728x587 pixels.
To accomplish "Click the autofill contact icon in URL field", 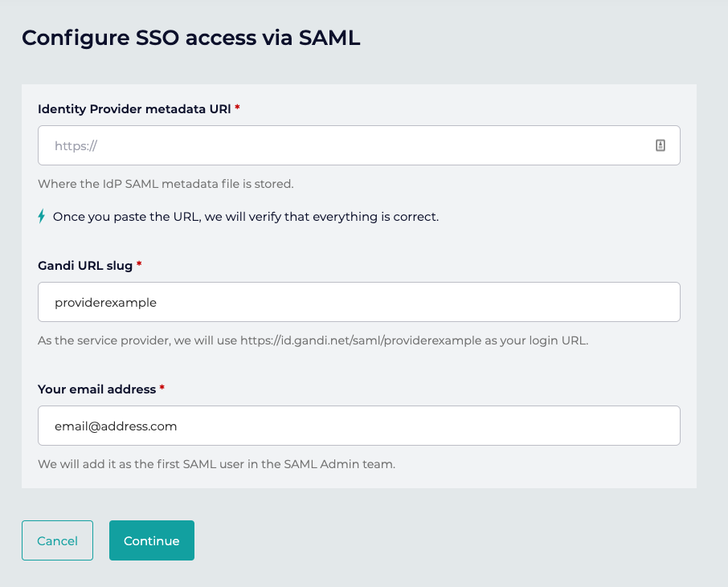I will click(661, 145).
